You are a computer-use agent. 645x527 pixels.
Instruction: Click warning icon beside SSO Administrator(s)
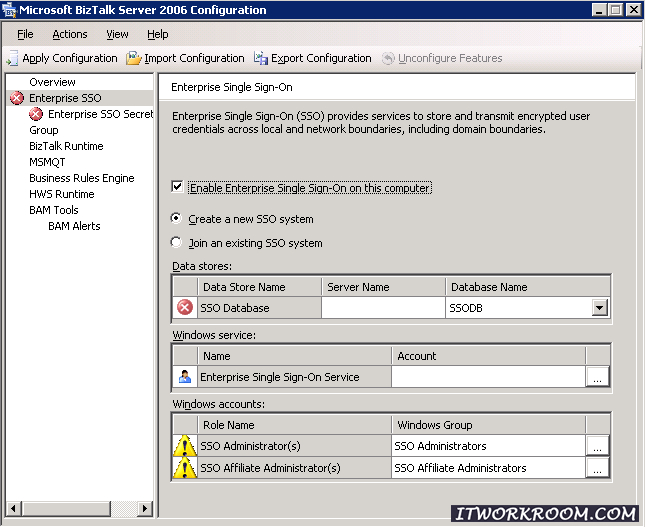[x=185, y=446]
